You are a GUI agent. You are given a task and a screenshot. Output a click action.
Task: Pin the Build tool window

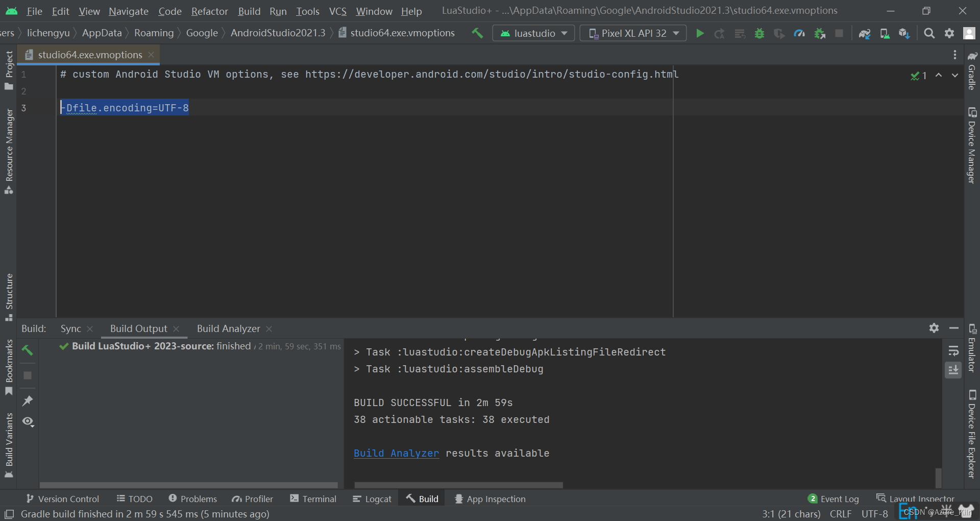(28, 401)
